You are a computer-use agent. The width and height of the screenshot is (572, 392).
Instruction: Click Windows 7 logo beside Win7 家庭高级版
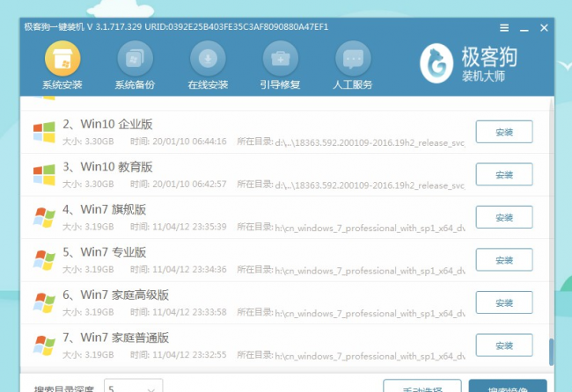point(44,302)
